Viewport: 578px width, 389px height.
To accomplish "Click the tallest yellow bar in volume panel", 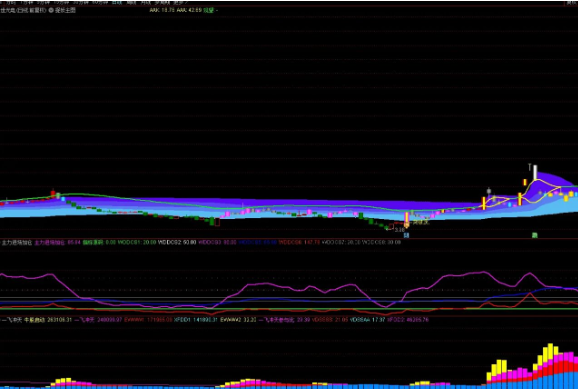I will coord(550,349).
